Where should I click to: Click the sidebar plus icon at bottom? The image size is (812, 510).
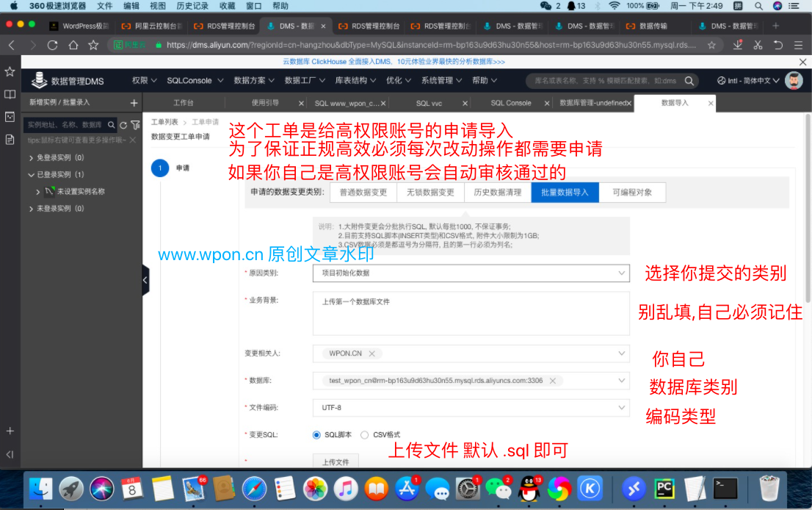click(x=10, y=431)
